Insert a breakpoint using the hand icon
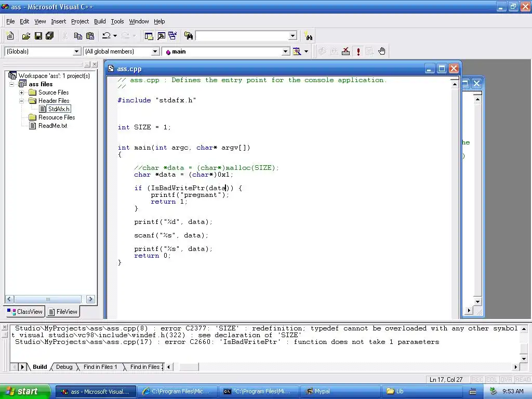 (x=382, y=51)
